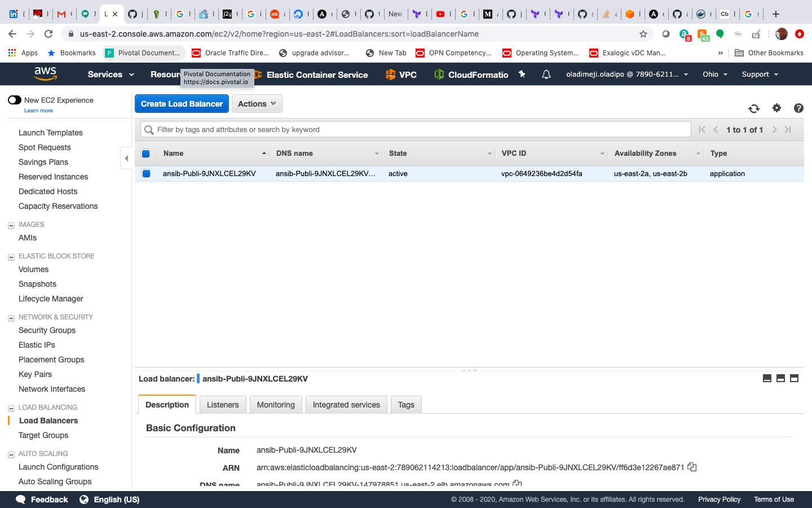Collapse the LOAD BALANCING section

[x=11, y=408]
